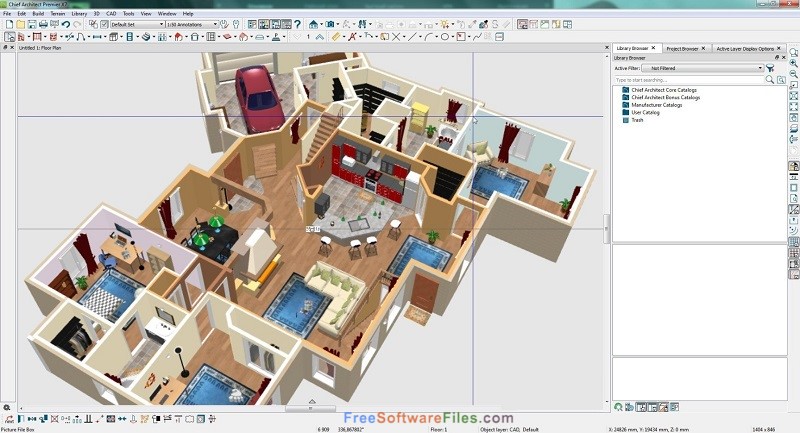Click the tile windows icon in the top toolbar
The width and height of the screenshot is (800, 433).
tap(567, 24)
